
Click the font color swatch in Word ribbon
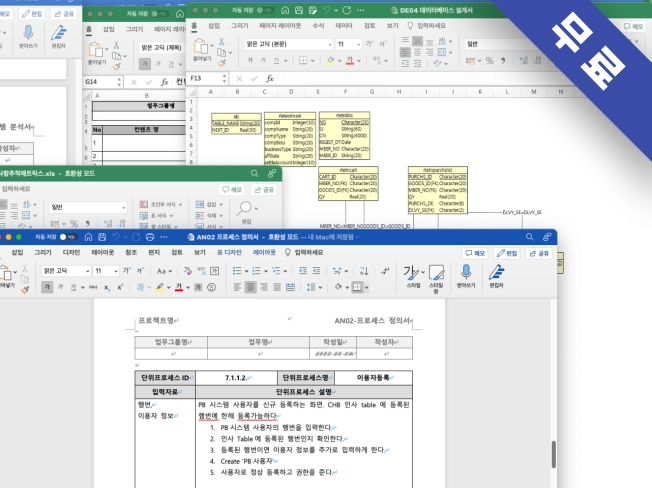[179, 287]
